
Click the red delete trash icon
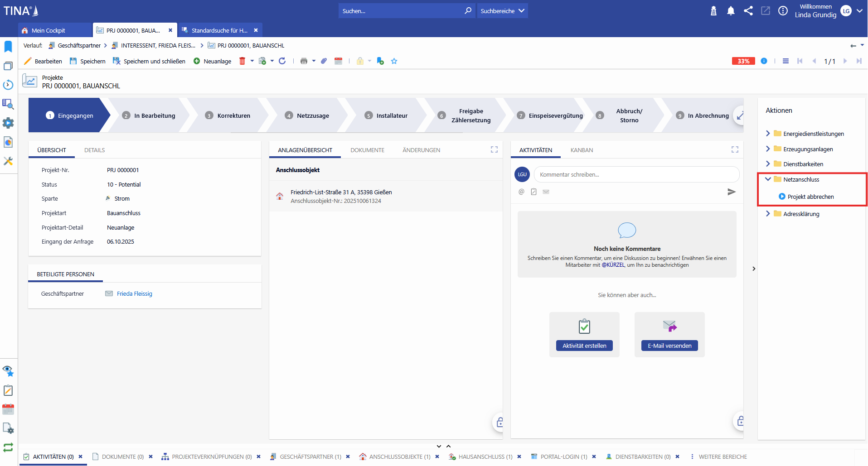pos(242,61)
